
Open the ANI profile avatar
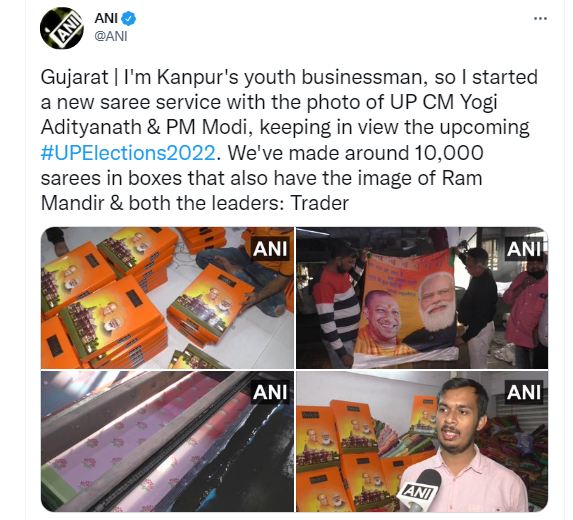[62, 28]
